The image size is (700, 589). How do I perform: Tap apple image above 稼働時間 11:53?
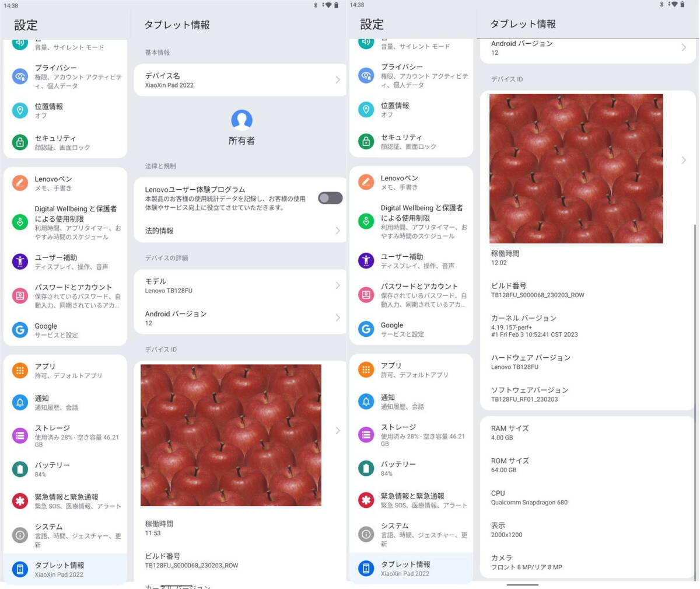pos(231,435)
